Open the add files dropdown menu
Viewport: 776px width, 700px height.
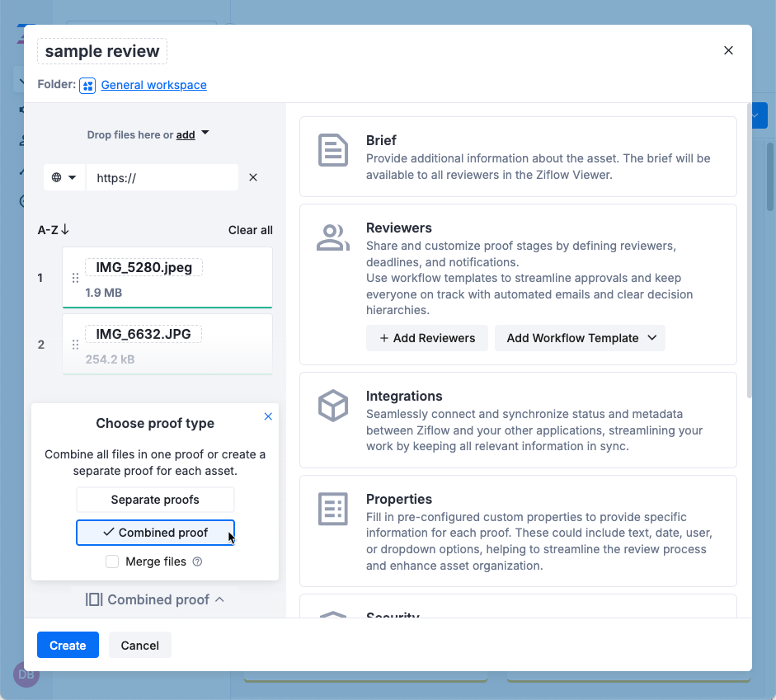pyautogui.click(x=205, y=134)
